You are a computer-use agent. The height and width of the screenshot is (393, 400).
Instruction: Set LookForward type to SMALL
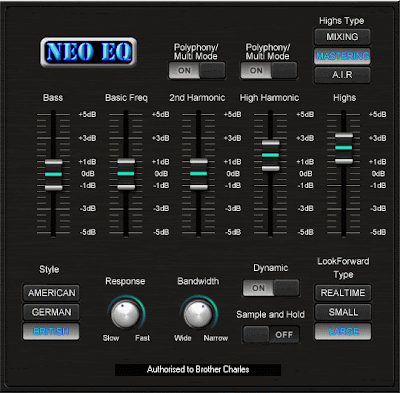pos(343,312)
